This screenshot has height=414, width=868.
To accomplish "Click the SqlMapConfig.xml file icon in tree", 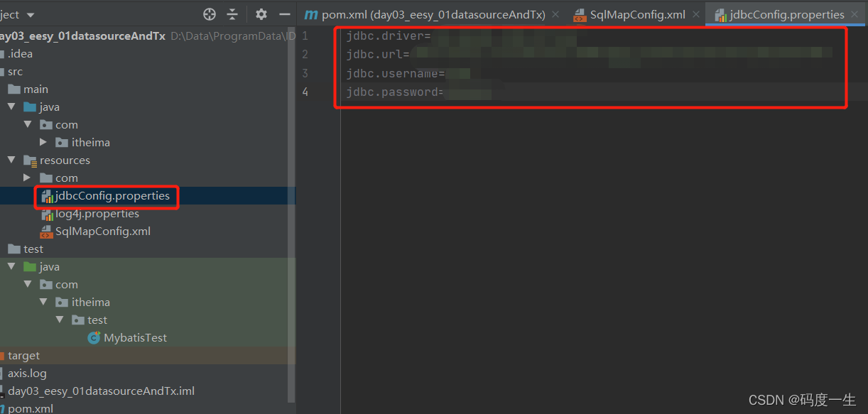I will 46,231.
